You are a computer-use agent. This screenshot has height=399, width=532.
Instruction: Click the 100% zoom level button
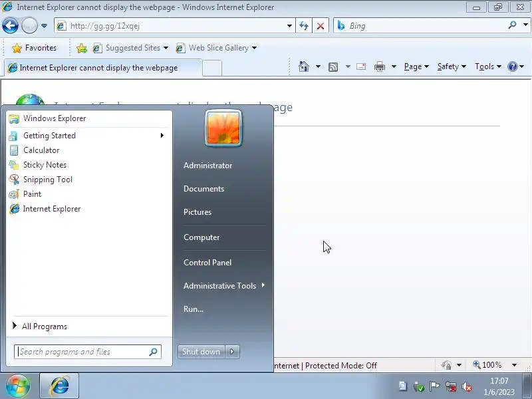coord(487,365)
